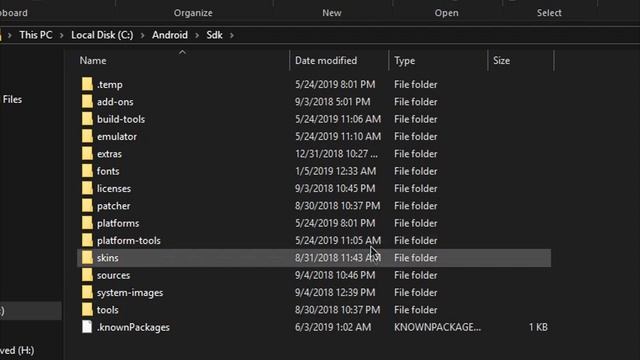The width and height of the screenshot is (640, 360).
Task: Click the platforms folder icon
Action: (x=87, y=223)
